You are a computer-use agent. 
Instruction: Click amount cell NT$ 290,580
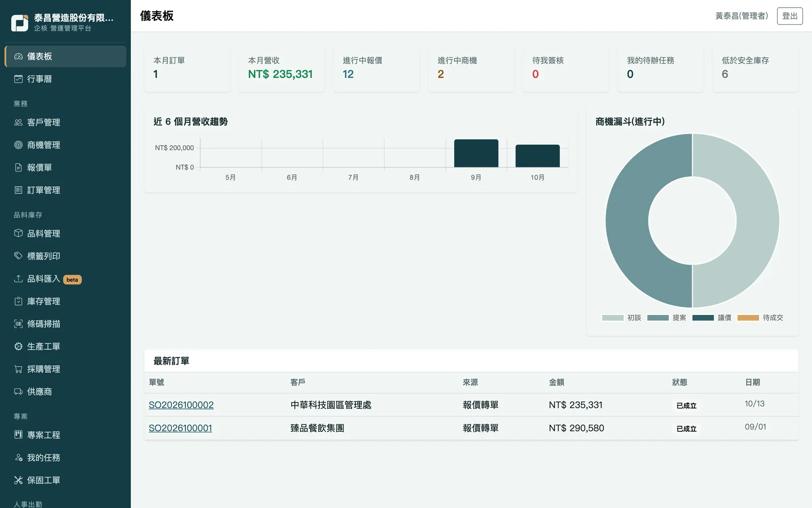577,428
